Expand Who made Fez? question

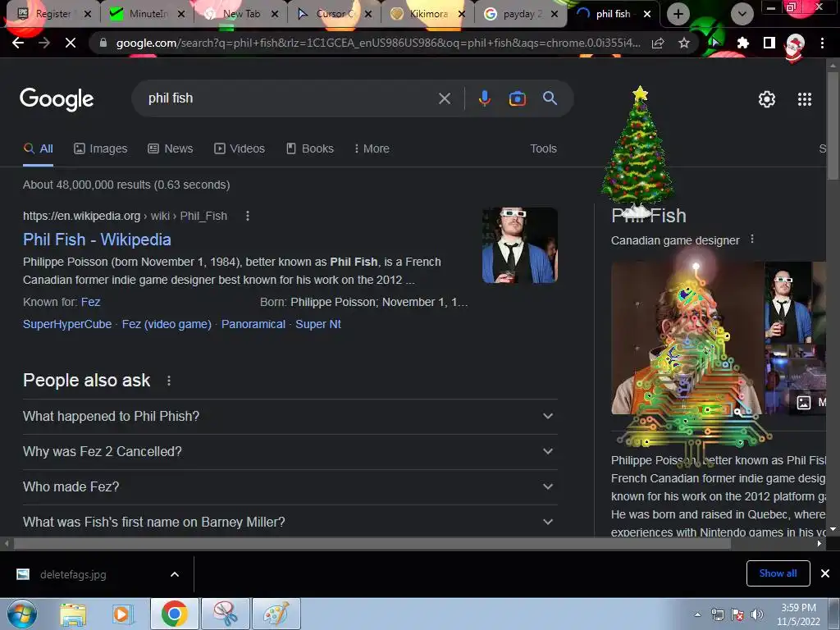point(290,487)
